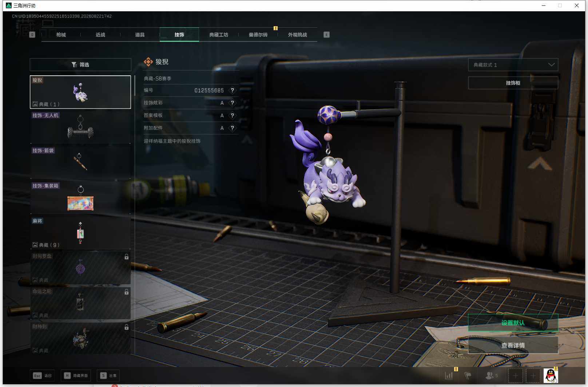Screen dimensions: 588x387
Task: Click the S 出售 sell button
Action: pos(108,376)
